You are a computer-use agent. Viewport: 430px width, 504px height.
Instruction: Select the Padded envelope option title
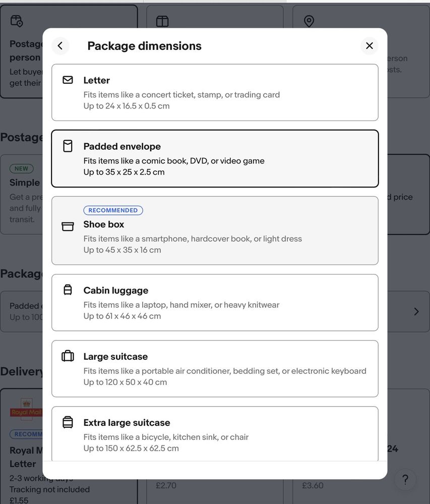click(x=122, y=147)
